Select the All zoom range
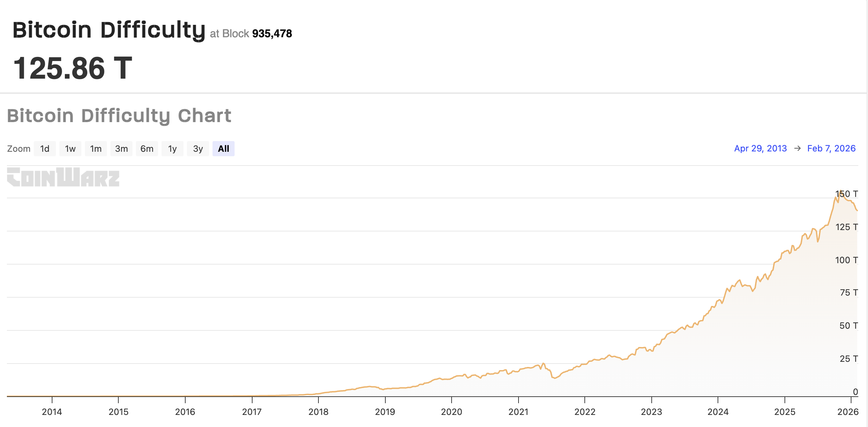This screenshot has height=427, width=868. click(x=223, y=149)
